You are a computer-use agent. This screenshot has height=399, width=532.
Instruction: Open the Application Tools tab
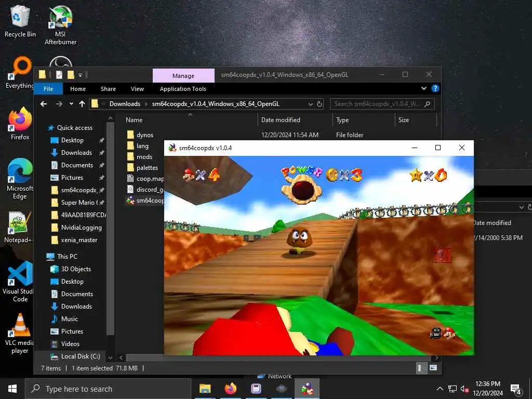[183, 89]
